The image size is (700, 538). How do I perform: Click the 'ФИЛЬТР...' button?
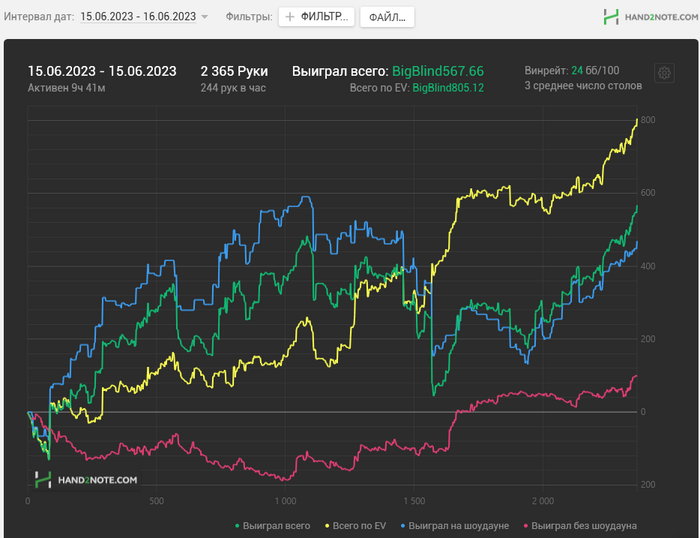[315, 17]
